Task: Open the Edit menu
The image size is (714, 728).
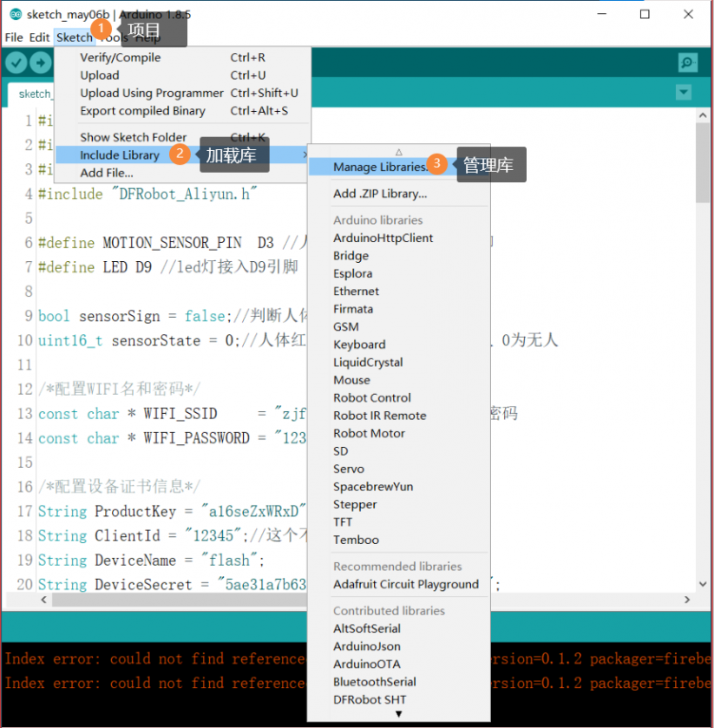Action: pyautogui.click(x=39, y=37)
